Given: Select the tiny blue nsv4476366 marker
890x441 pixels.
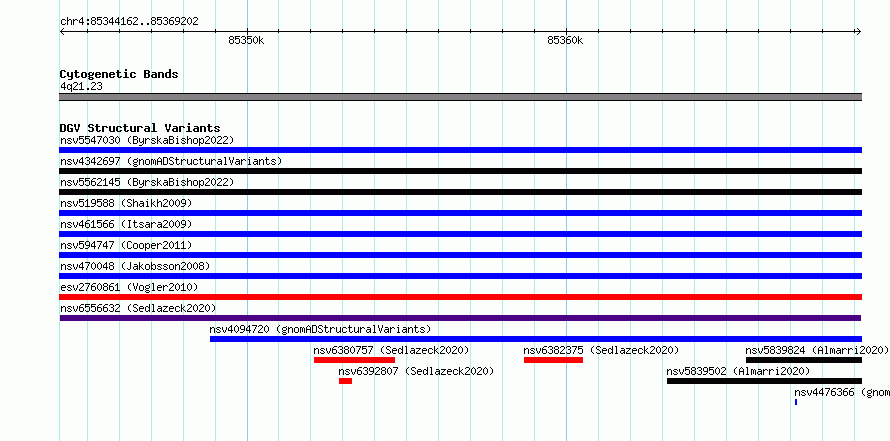Looking at the screenshot, I should 796,402.
